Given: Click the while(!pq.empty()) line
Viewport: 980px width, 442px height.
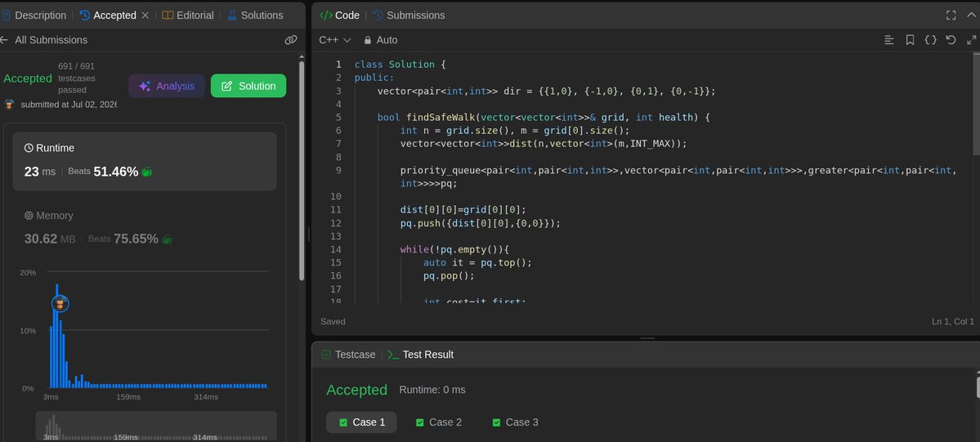Looking at the screenshot, I should click(455, 249).
